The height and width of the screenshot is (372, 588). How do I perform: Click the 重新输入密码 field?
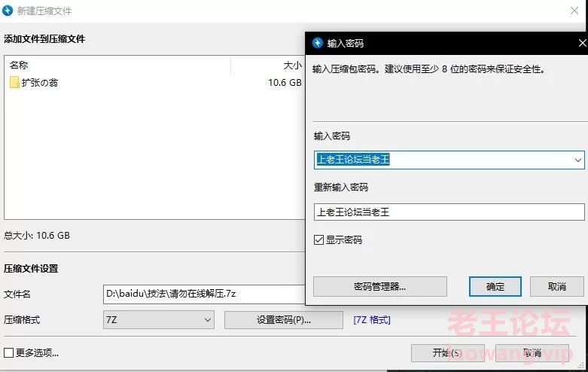pyautogui.click(x=449, y=212)
